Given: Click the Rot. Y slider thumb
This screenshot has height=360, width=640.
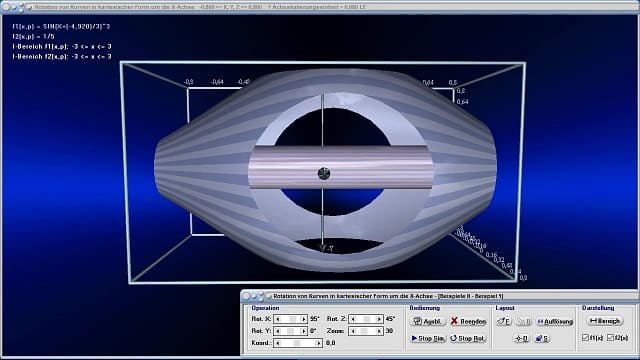Looking at the screenshot, I should coord(291,331).
